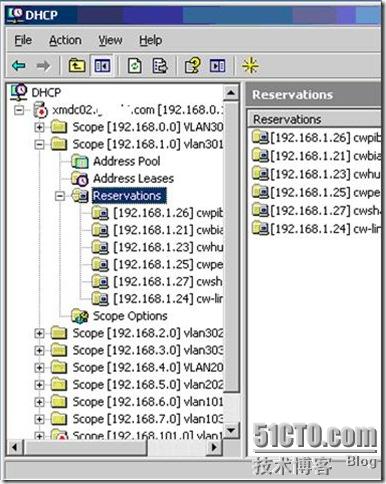Click the Address Leases clock icon

pyautogui.click(x=80, y=179)
